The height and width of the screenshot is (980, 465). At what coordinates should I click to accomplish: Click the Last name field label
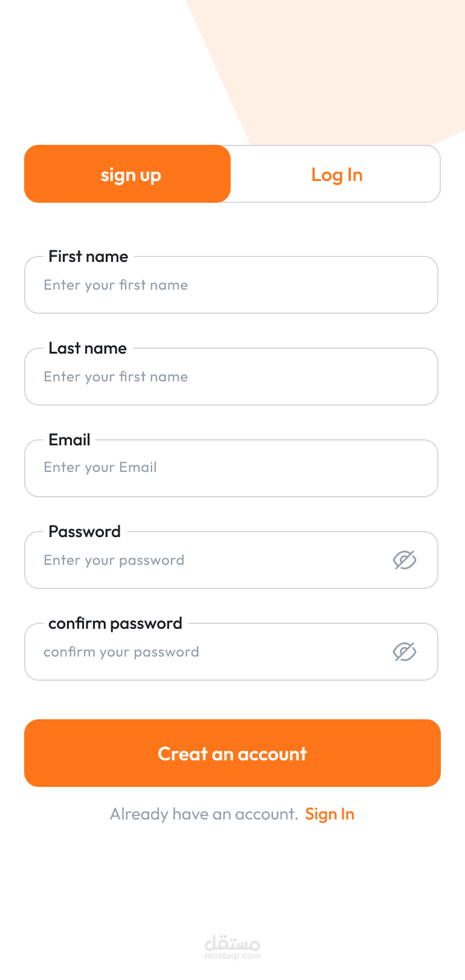click(88, 348)
